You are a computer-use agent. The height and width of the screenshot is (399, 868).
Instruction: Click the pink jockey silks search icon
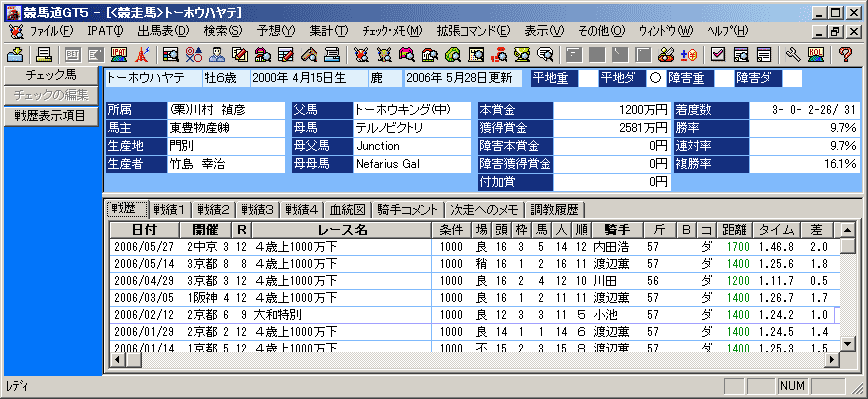click(407, 54)
